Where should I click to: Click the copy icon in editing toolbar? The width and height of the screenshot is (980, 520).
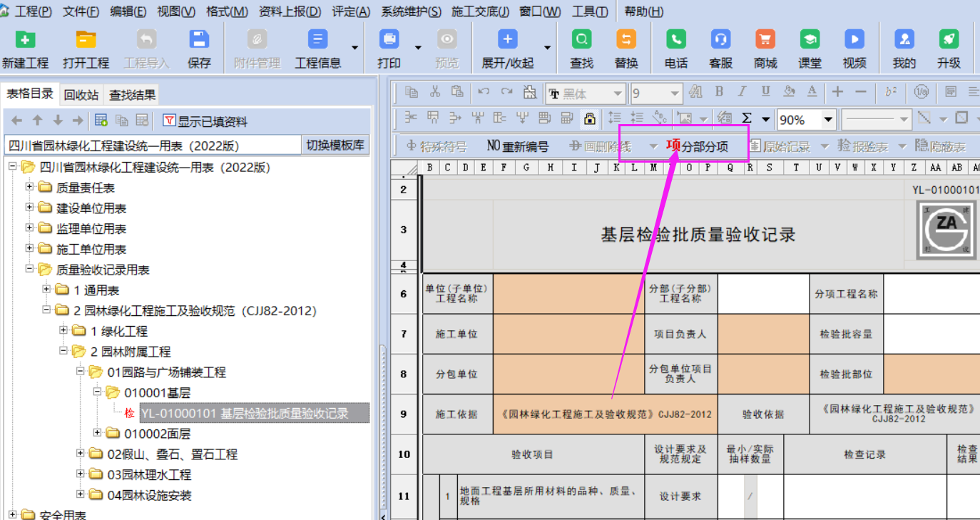(412, 92)
